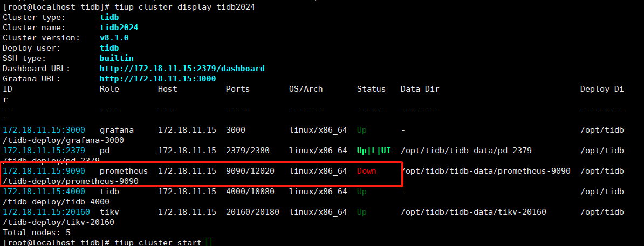
Task: Click the Host column header
Action: 168,89
